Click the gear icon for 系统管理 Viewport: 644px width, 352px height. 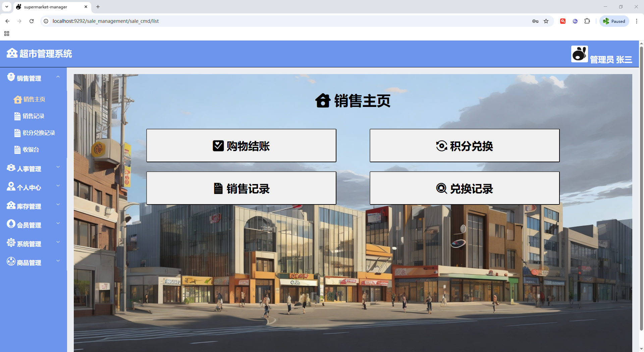[11, 243]
